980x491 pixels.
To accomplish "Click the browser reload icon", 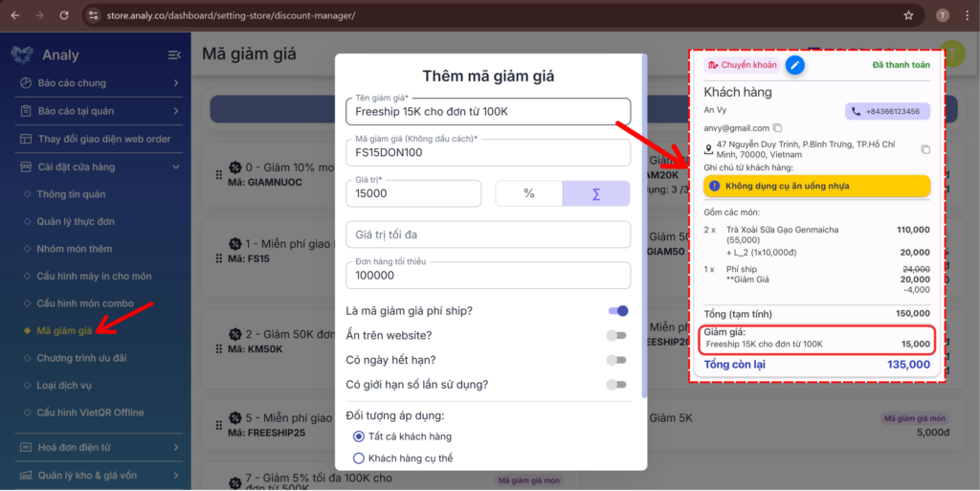I will (x=64, y=15).
